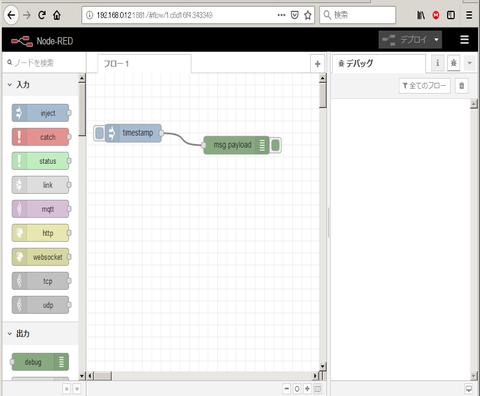Click the canvas horizontal scroll right arrow
This screenshot has width=480, height=396.
[315, 376]
